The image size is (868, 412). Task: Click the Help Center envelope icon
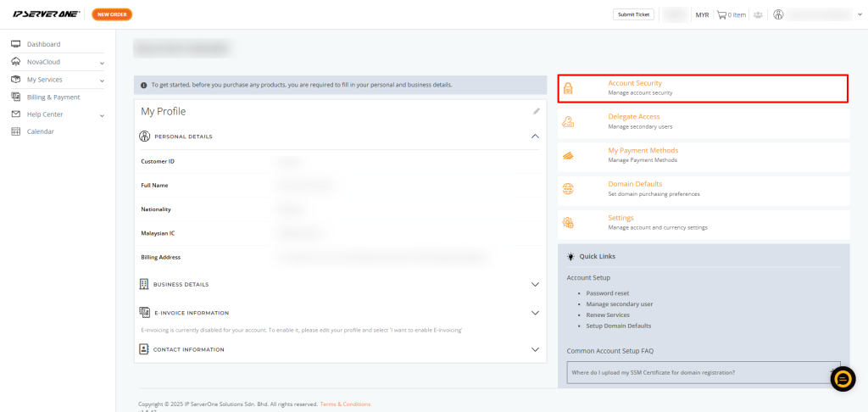(16, 114)
